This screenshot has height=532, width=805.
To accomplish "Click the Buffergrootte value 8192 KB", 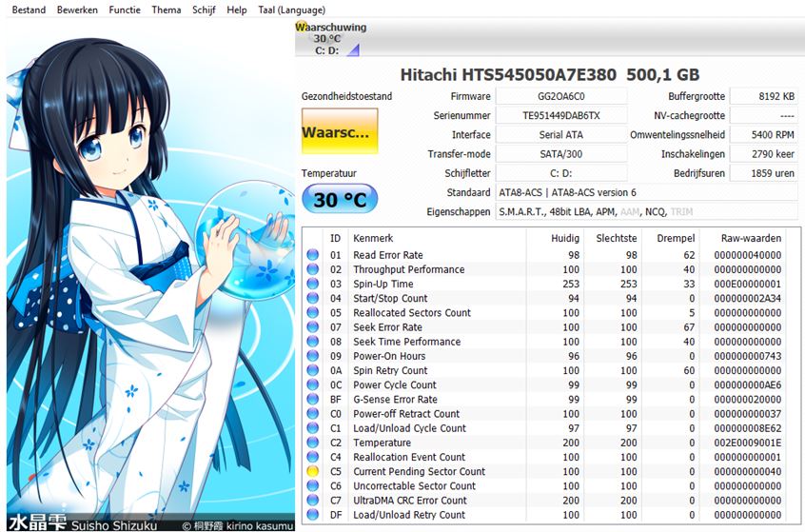I will (764, 96).
